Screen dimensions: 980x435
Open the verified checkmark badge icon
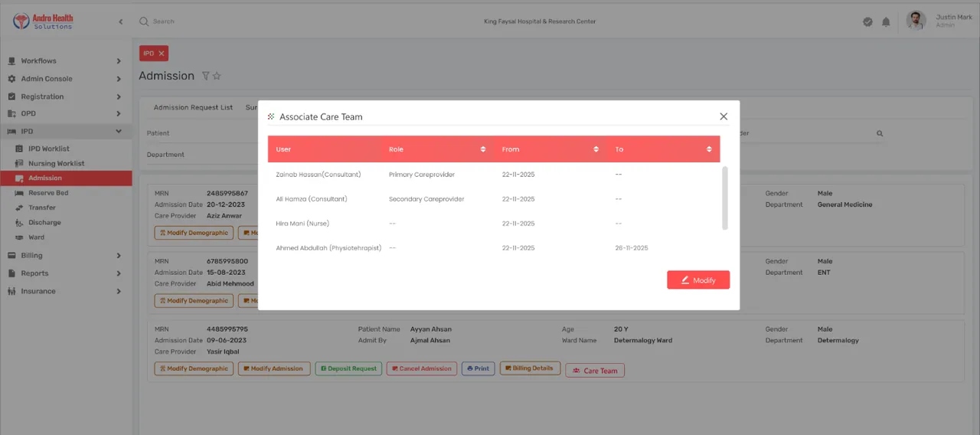(867, 21)
